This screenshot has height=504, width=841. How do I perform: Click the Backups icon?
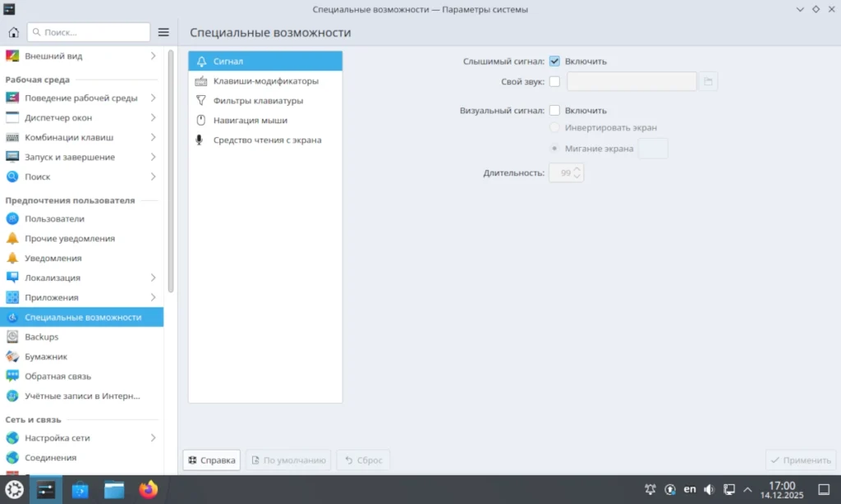tap(12, 337)
